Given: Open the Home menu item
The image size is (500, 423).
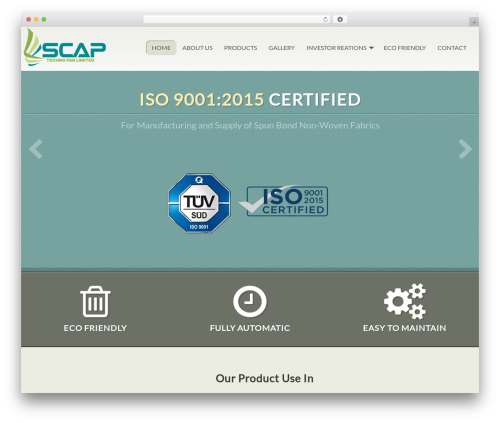Looking at the screenshot, I should (x=161, y=48).
